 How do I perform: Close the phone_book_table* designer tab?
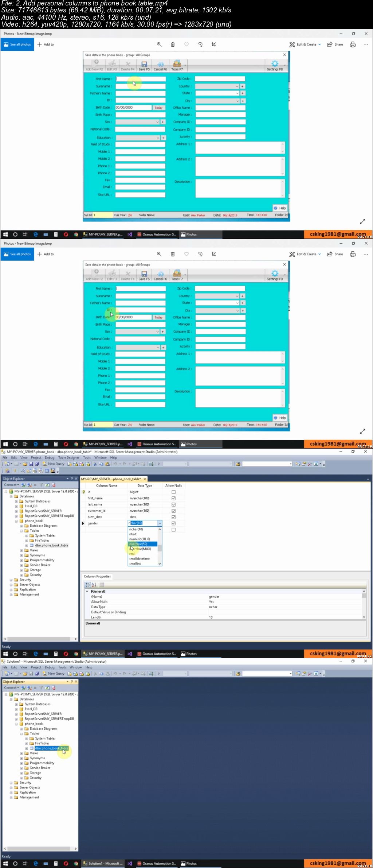[145, 479]
